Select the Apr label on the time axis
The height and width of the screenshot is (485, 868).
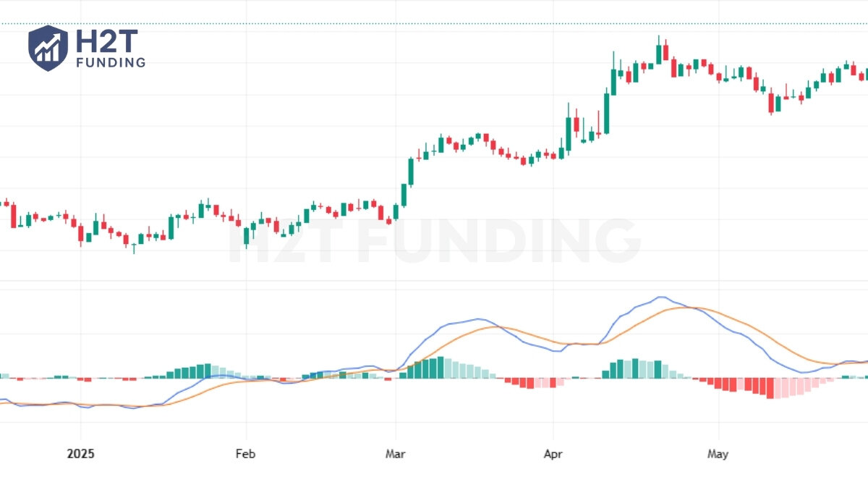tap(553, 455)
